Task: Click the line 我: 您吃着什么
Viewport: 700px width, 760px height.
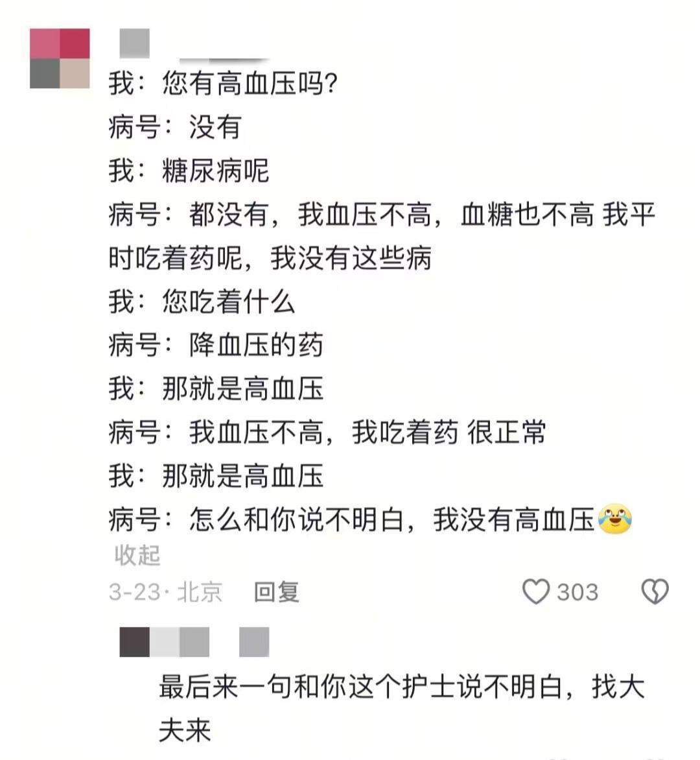Action: coord(202,302)
